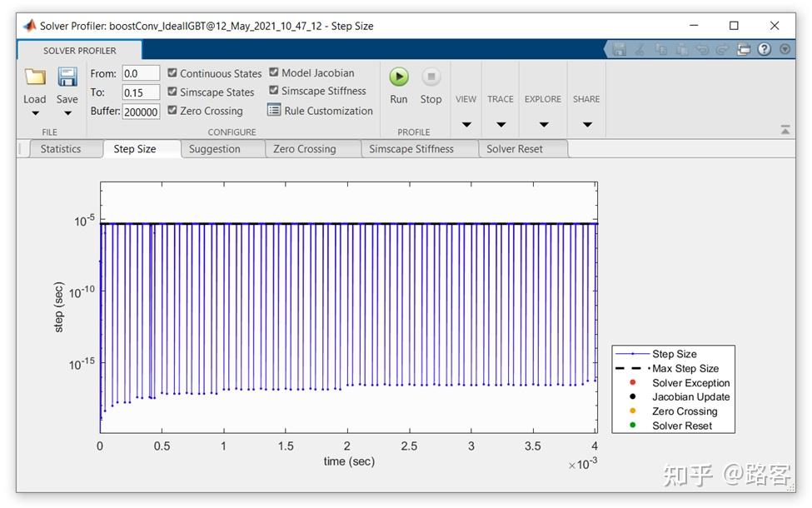Switch to the Statistics tab
This screenshot has height=508, width=812.
[x=61, y=149]
